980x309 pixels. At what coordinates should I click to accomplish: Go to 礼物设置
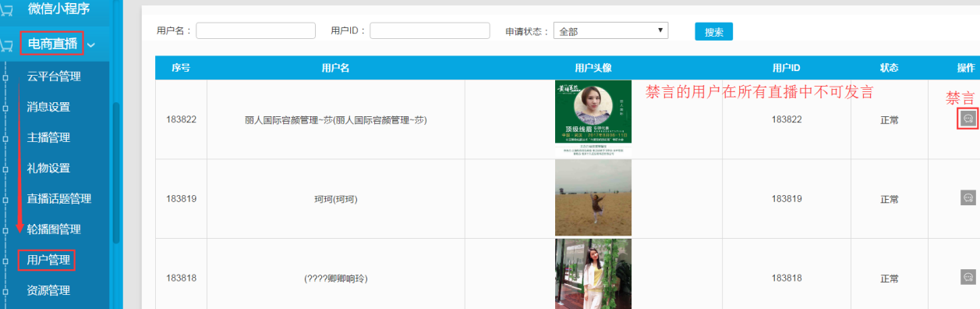tap(48, 168)
